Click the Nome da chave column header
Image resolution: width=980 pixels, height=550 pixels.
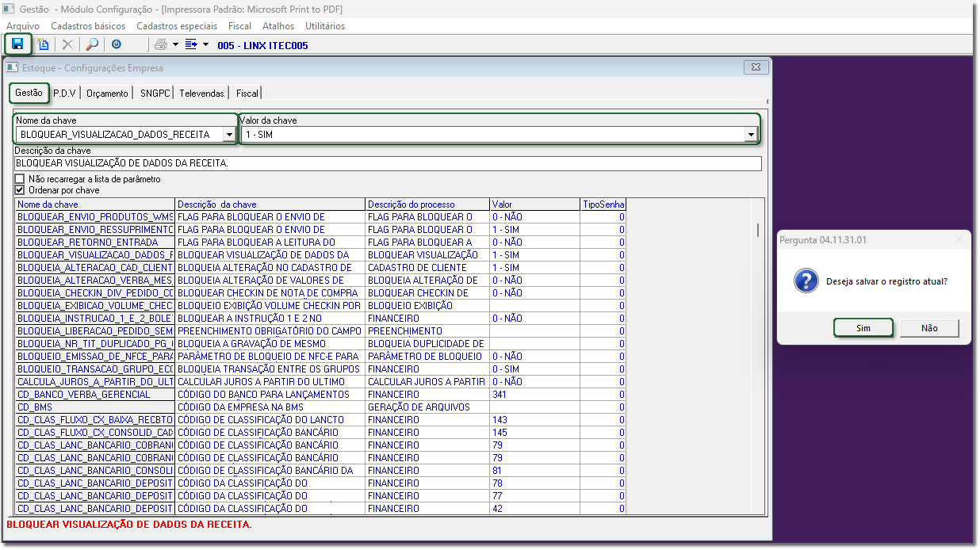(x=95, y=204)
